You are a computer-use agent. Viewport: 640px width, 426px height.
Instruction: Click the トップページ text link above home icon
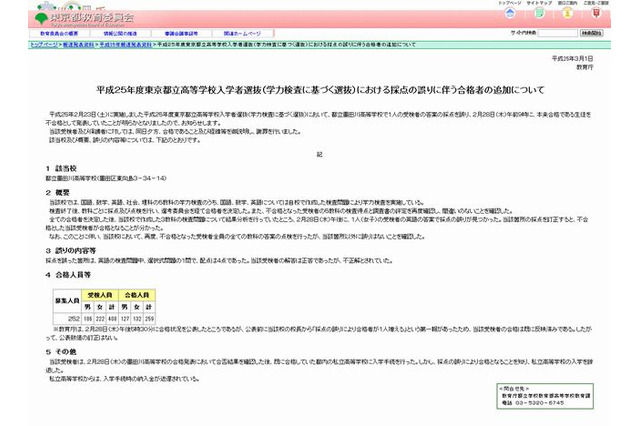509,3
